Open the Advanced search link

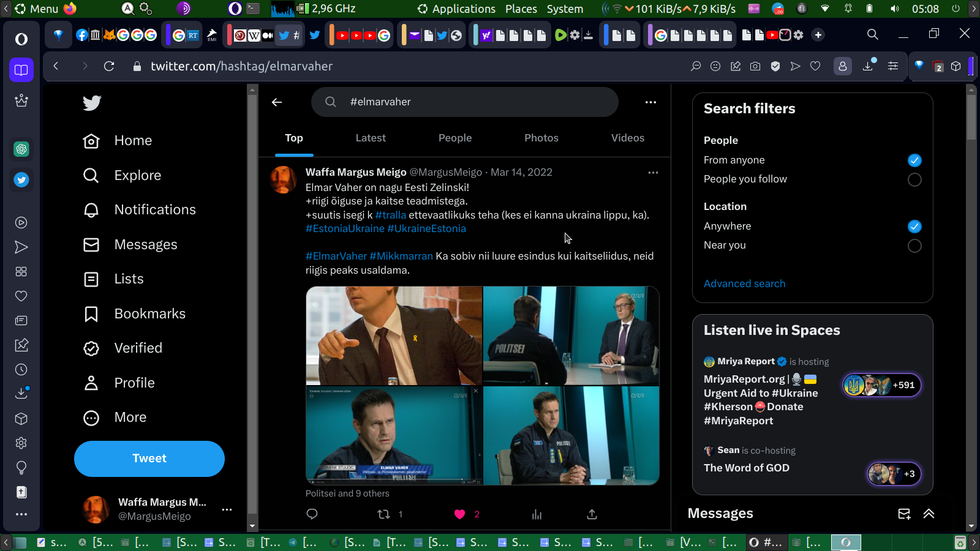[x=744, y=283]
